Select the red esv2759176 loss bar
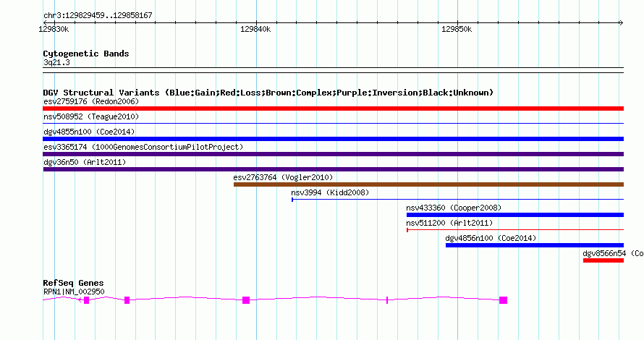Screen dimensions: 644x340 pos(333,109)
